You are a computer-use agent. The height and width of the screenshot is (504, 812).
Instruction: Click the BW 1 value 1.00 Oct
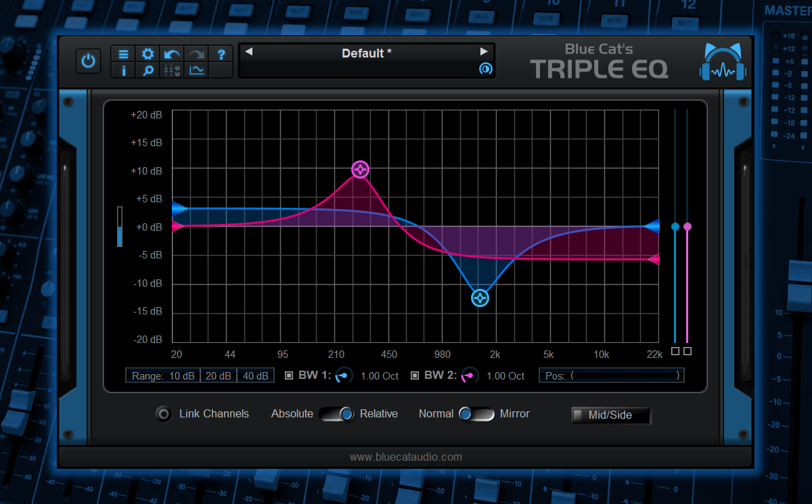coord(380,376)
